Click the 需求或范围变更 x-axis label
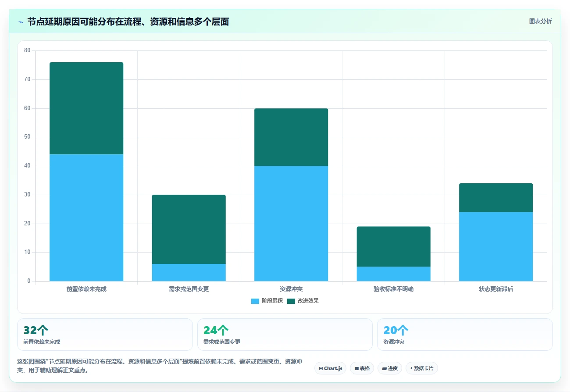 pyautogui.click(x=189, y=289)
